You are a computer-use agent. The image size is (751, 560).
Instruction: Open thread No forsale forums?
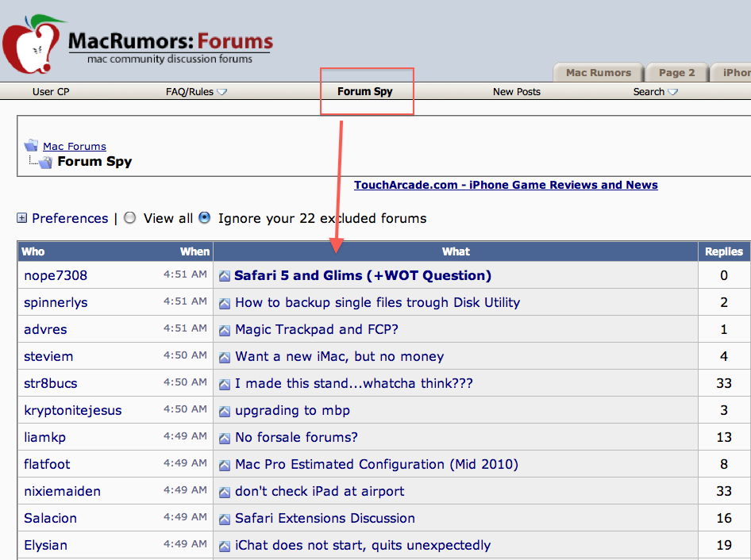pos(296,438)
